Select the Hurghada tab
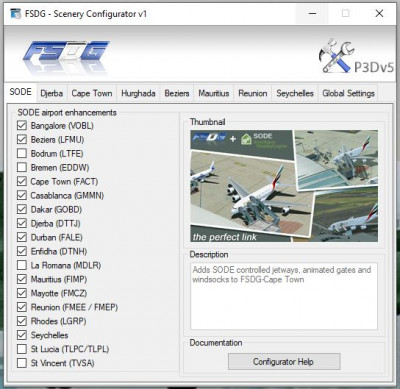This screenshot has width=400, height=389. [138, 93]
